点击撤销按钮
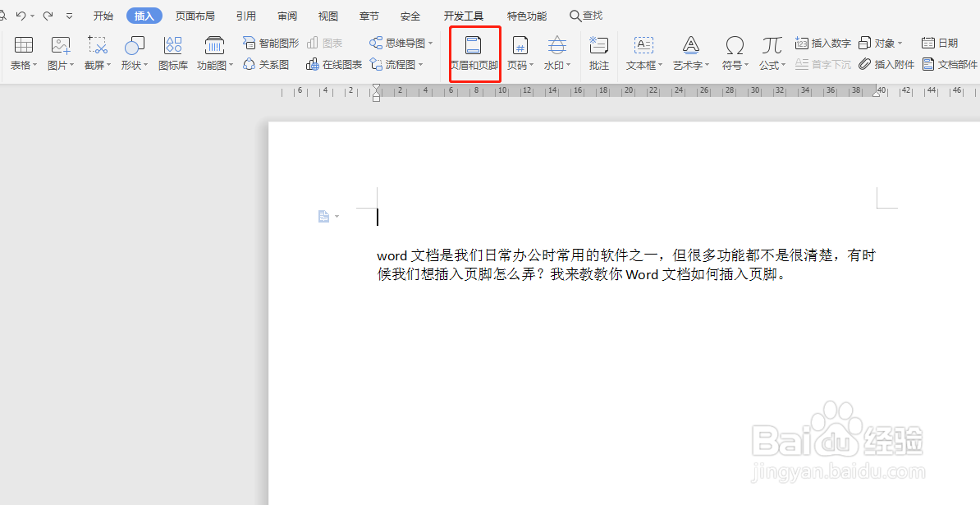The image size is (980, 505). (x=21, y=14)
